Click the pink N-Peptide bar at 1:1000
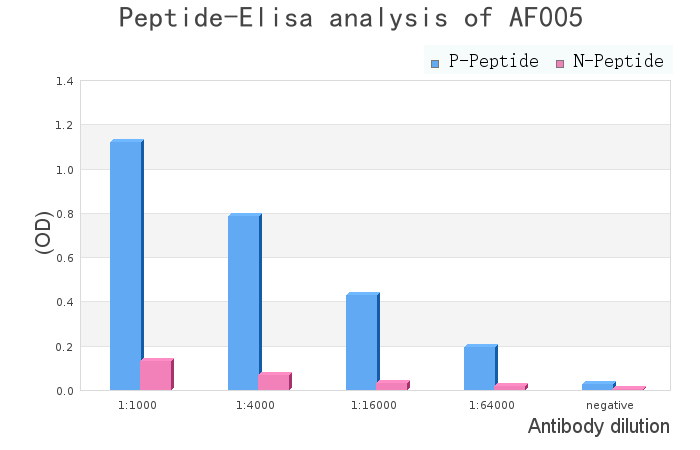The image size is (700, 450). pos(156,375)
